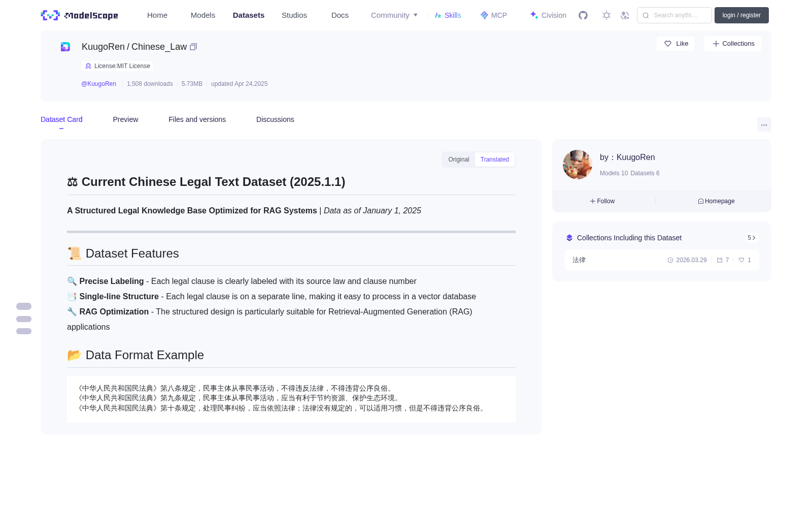Screen dimensions: 812x508
Task: Click the MCP diamond icon
Action: [484, 15]
